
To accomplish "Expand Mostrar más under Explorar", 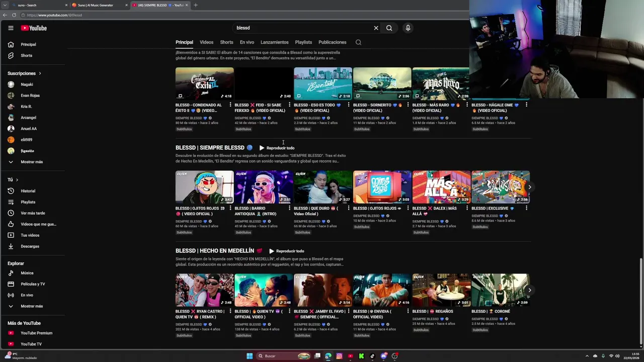I will point(31,306).
